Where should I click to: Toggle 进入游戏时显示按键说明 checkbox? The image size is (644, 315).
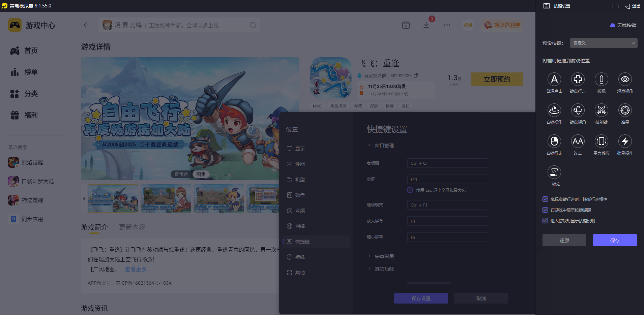coord(545,221)
